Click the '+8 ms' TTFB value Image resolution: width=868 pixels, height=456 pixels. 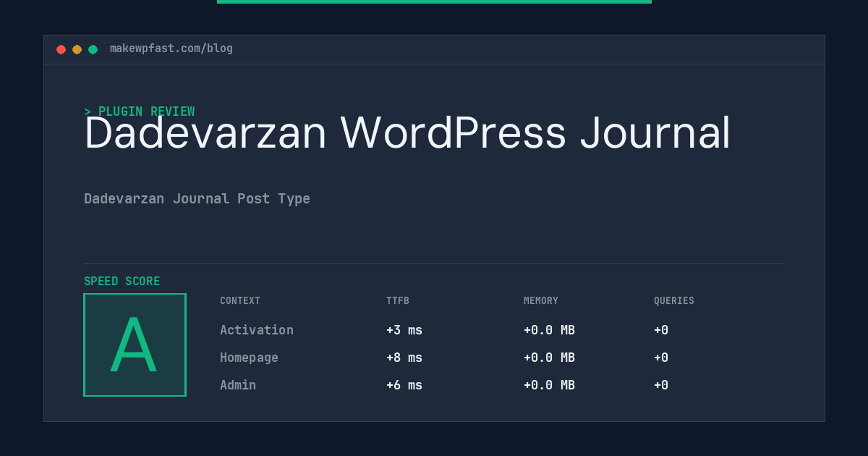click(x=404, y=358)
